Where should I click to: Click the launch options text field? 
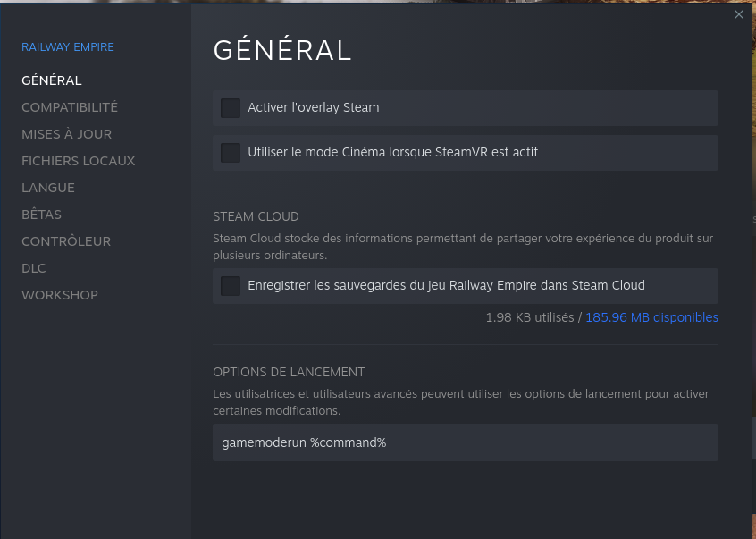point(465,442)
